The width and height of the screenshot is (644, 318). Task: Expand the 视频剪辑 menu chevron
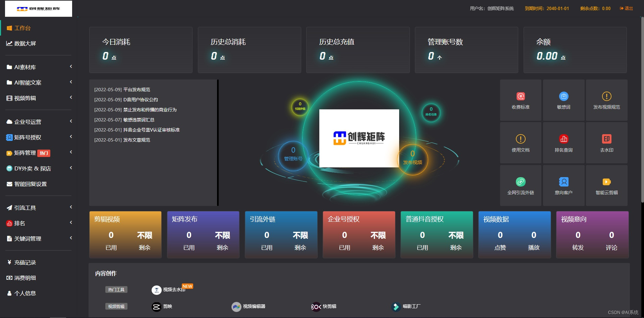click(71, 98)
